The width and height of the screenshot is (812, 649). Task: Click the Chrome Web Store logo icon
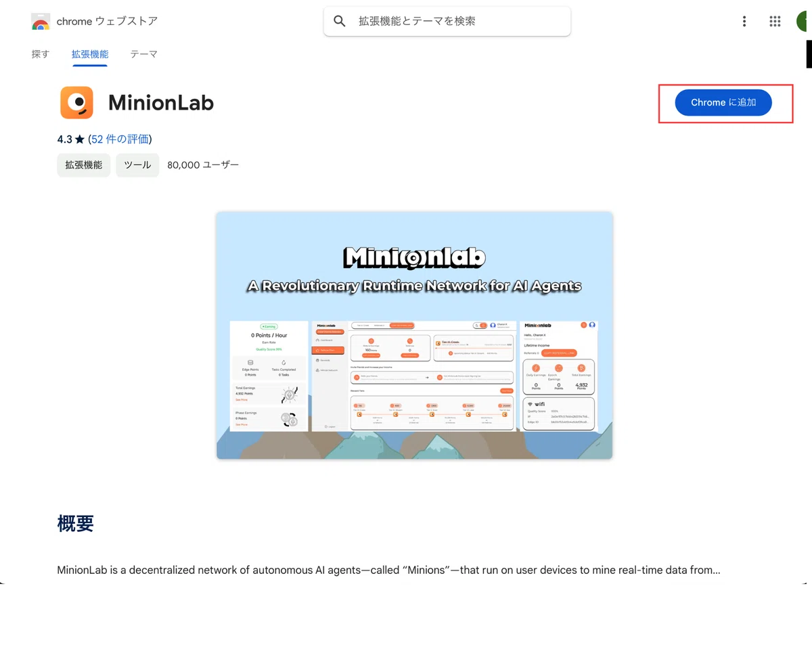pyautogui.click(x=41, y=22)
